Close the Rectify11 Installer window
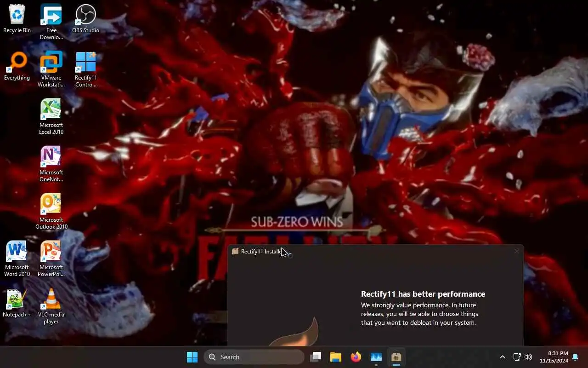 pos(516,251)
